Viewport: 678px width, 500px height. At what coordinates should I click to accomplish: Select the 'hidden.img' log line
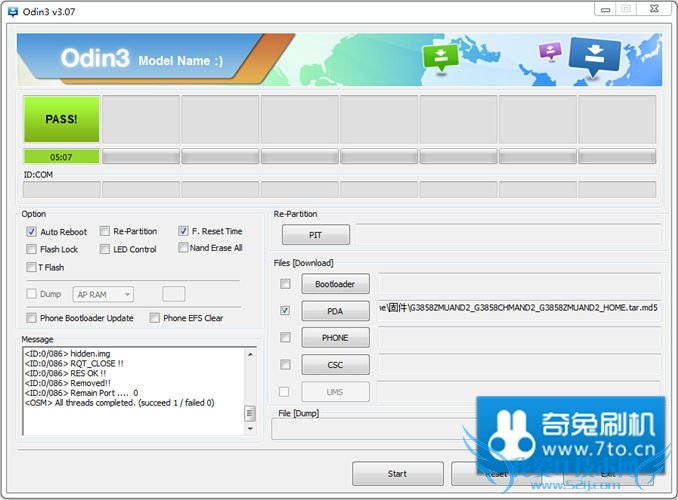pyautogui.click(x=67, y=354)
